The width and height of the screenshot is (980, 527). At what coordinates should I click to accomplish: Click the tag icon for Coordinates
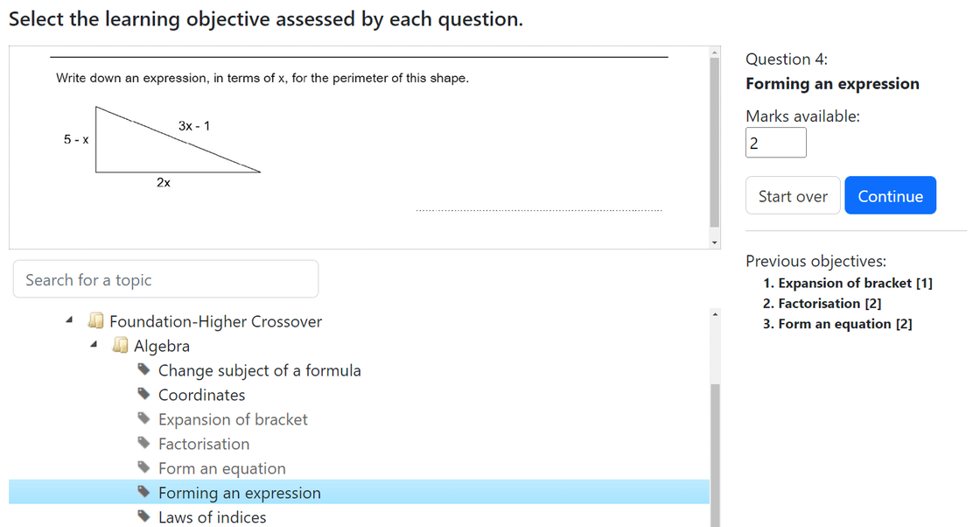click(143, 394)
